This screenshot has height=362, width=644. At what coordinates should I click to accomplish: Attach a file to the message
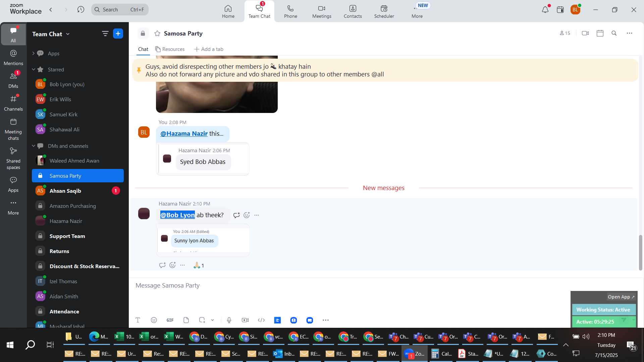point(186,320)
